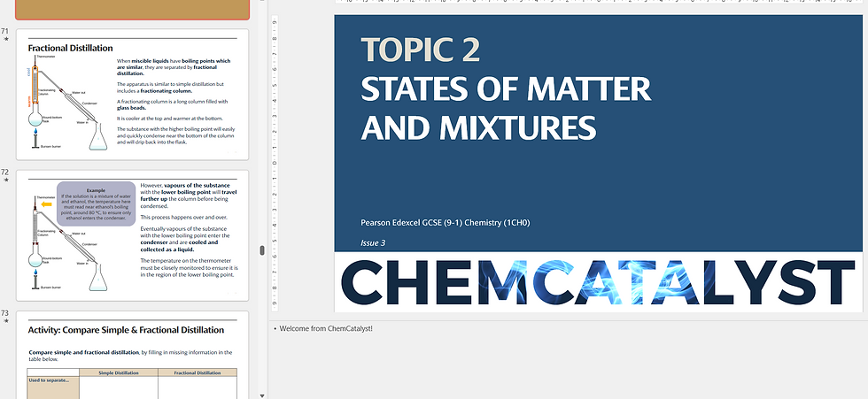Click the scroll-down arrow of thumbnail pane

(x=262, y=395)
